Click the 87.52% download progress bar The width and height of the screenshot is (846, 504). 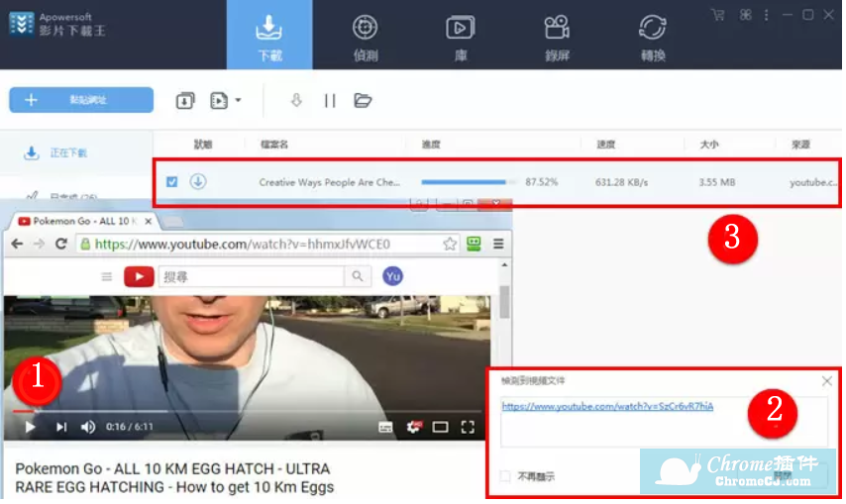point(468,182)
